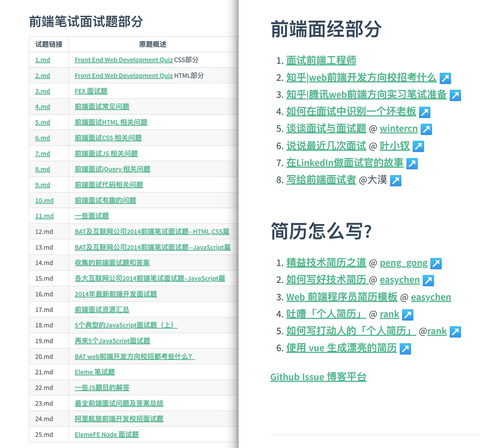Open 阿里航旅前端开发校招面试题 link
Viewport: 480px width, 448px height.
coord(119,419)
